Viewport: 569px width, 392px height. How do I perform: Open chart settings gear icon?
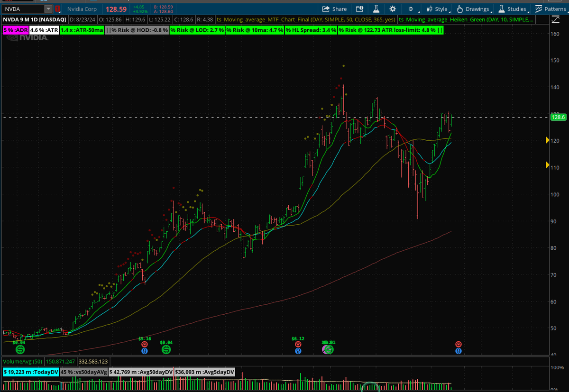point(393,9)
